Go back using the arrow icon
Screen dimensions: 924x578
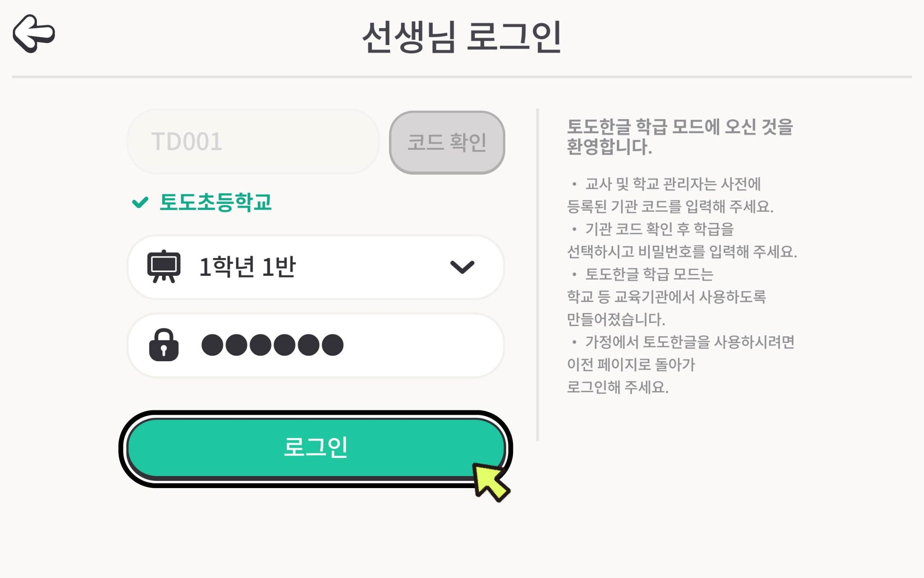click(x=34, y=33)
